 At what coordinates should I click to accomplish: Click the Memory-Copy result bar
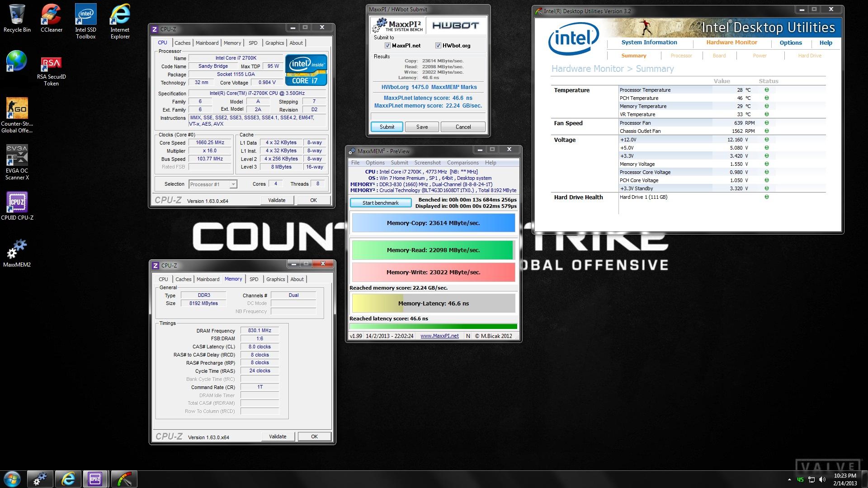pos(433,223)
